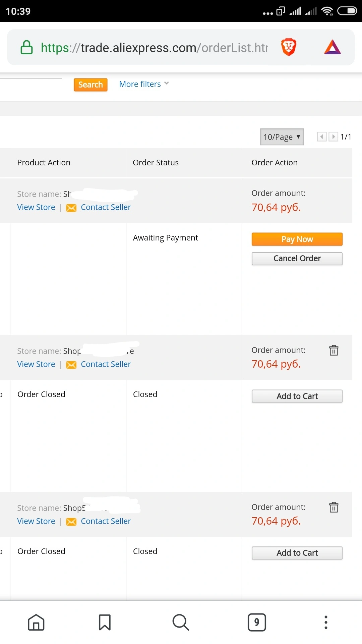Go to browser home page

[36, 623]
